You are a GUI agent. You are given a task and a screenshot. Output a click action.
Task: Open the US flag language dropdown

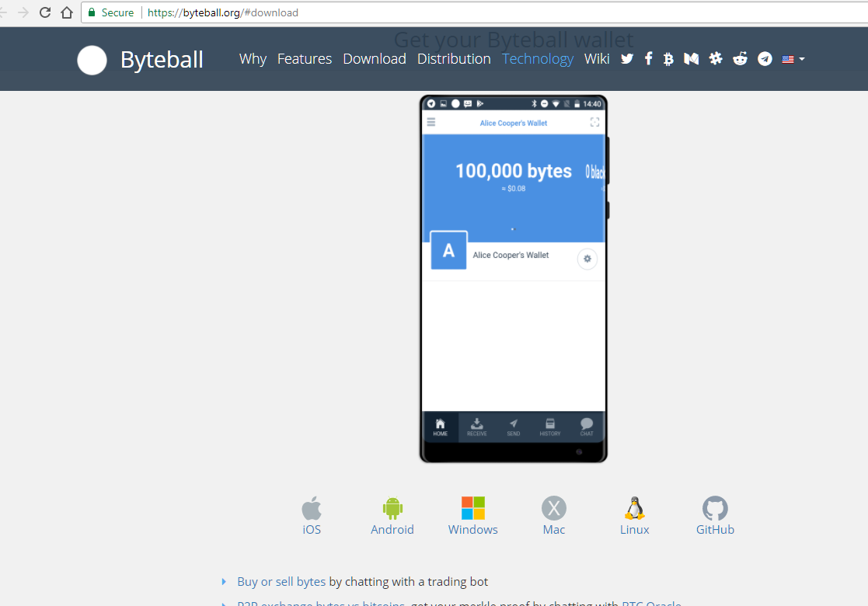tap(793, 59)
